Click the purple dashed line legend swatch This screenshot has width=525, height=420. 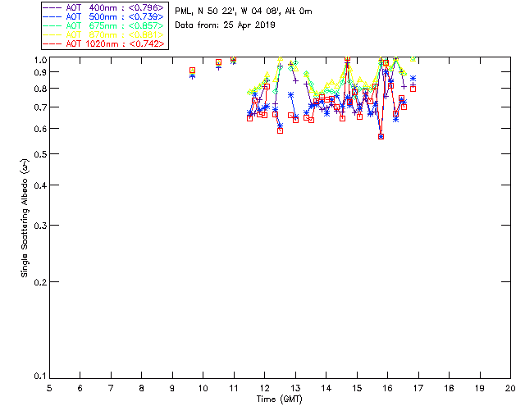[52, 8]
